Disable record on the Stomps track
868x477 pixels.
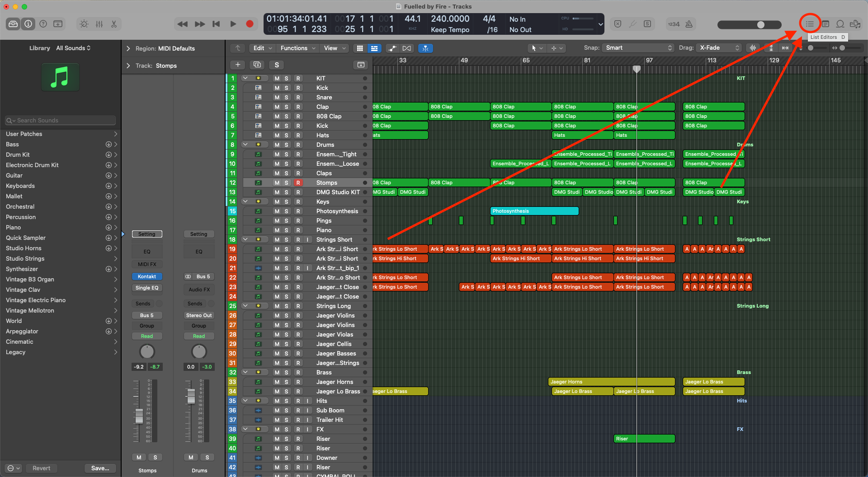coord(298,182)
